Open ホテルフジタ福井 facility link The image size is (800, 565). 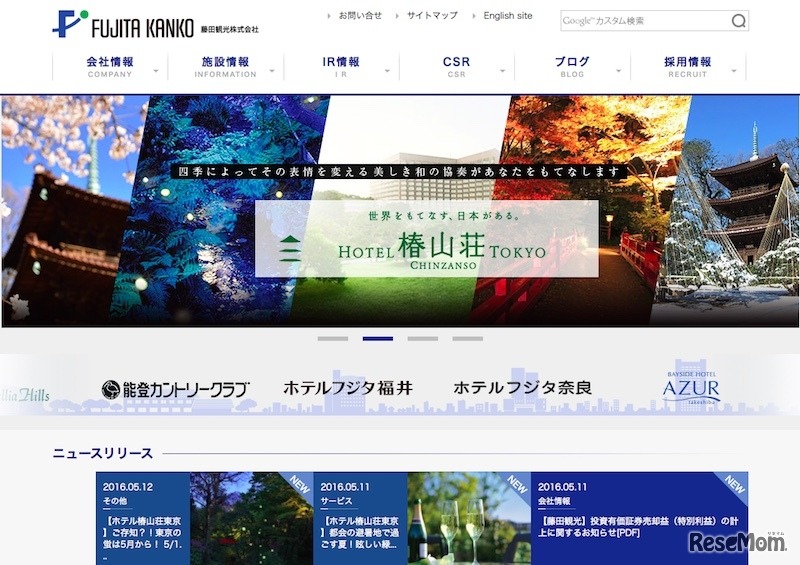(x=347, y=388)
